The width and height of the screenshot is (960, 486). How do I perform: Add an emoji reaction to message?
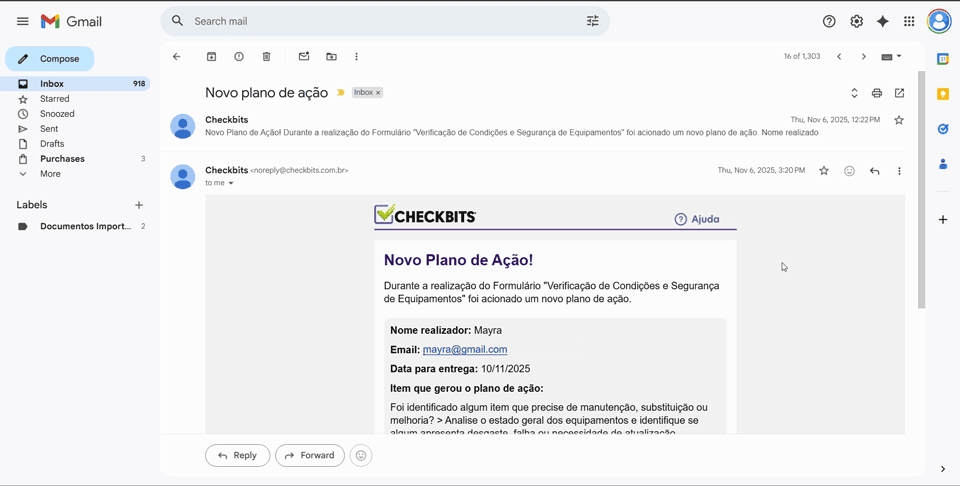point(849,171)
